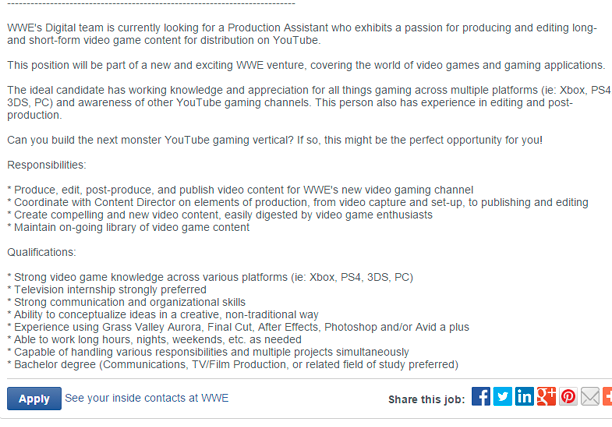This screenshot has height=427, width=612.
Task: Click the 'Share this job:' label
Action: coord(426,399)
